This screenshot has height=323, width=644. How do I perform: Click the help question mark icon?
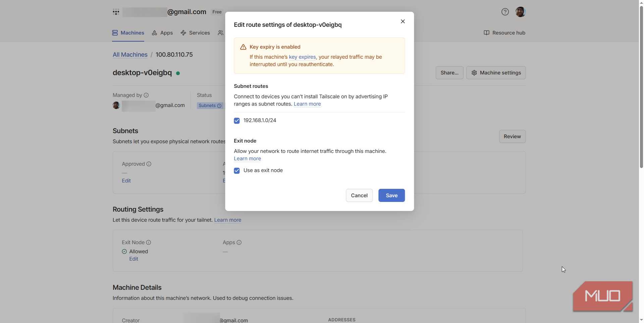(x=505, y=12)
